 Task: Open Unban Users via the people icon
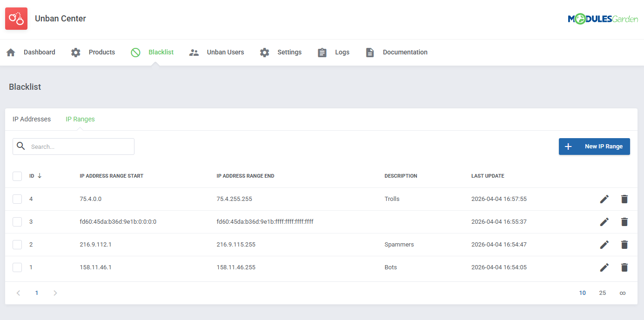click(194, 52)
